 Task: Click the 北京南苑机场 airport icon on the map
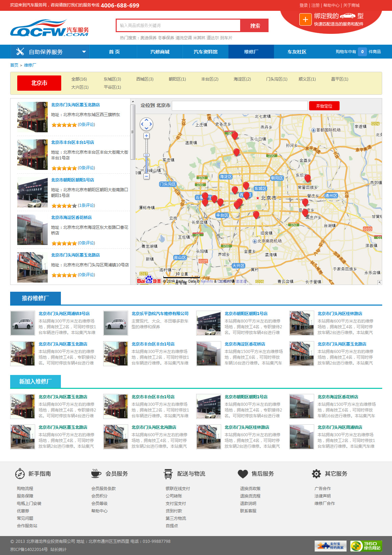coord(255,241)
